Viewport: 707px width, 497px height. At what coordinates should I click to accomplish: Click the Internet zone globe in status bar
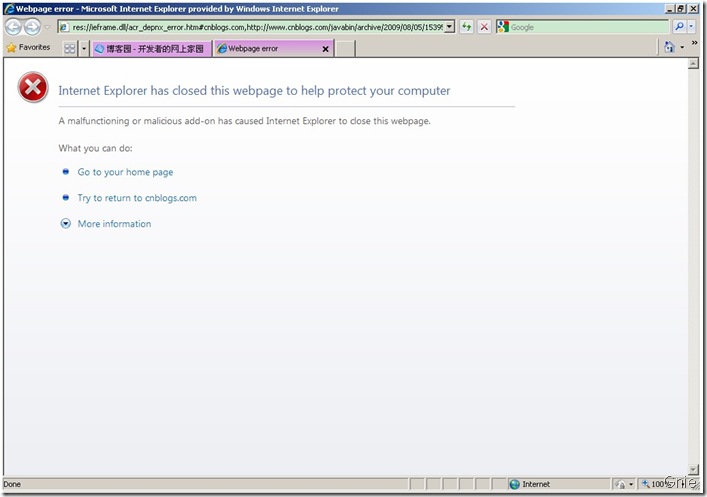(514, 484)
